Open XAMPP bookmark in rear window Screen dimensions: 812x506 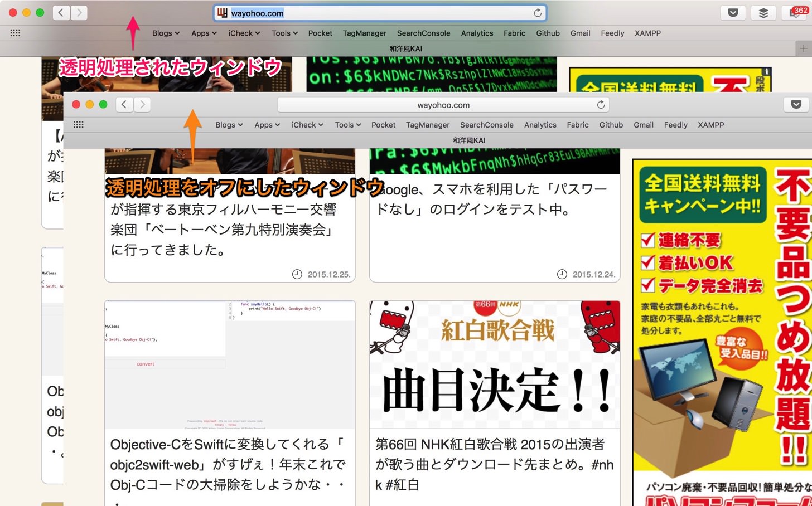coord(647,33)
